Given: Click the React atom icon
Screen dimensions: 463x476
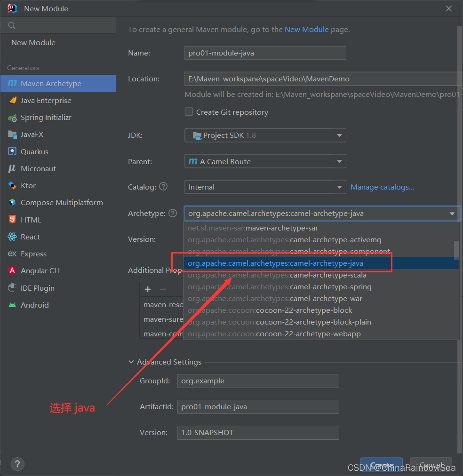Looking at the screenshot, I should click(x=12, y=237).
